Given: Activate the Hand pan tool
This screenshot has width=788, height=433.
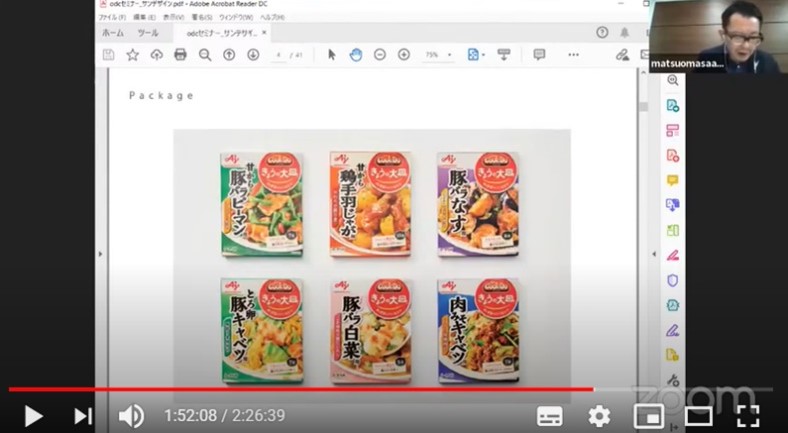Looking at the screenshot, I should tap(356, 55).
